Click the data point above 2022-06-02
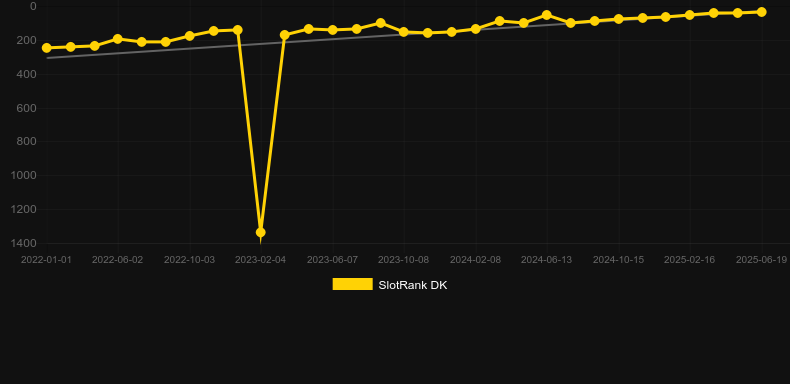 (118, 39)
